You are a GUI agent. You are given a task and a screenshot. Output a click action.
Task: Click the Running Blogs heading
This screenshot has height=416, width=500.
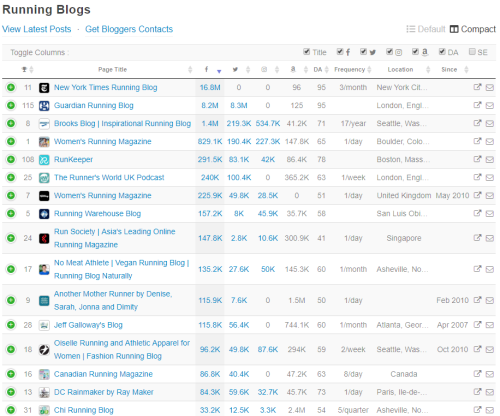click(46, 10)
